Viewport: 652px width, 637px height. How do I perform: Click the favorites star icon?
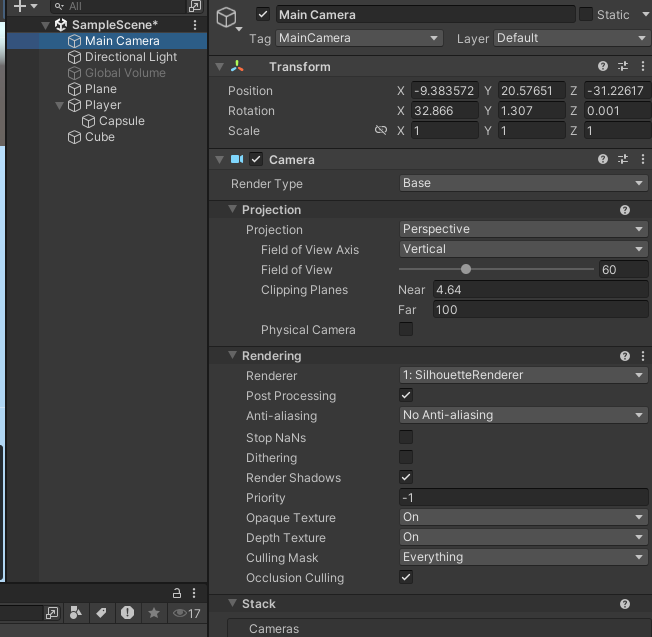[153, 613]
